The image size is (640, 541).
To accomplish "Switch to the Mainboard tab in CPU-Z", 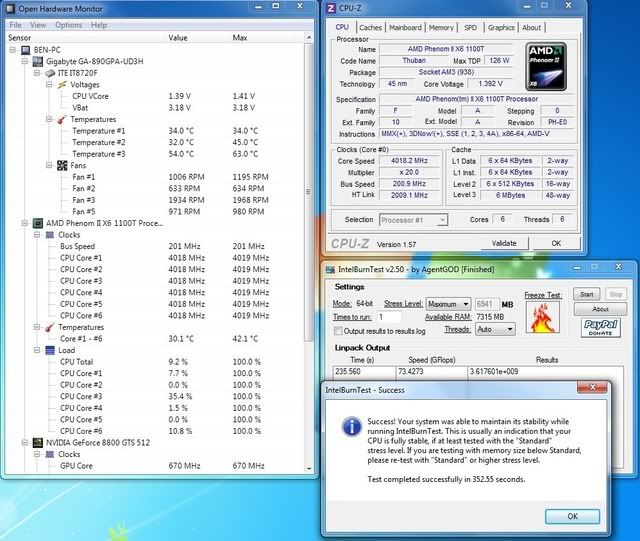I will click(405, 28).
